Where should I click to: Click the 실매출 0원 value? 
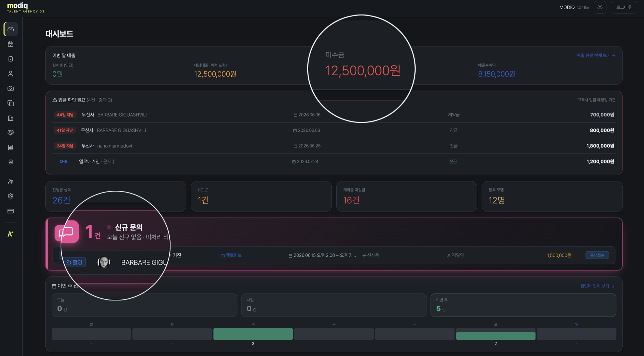(x=58, y=74)
